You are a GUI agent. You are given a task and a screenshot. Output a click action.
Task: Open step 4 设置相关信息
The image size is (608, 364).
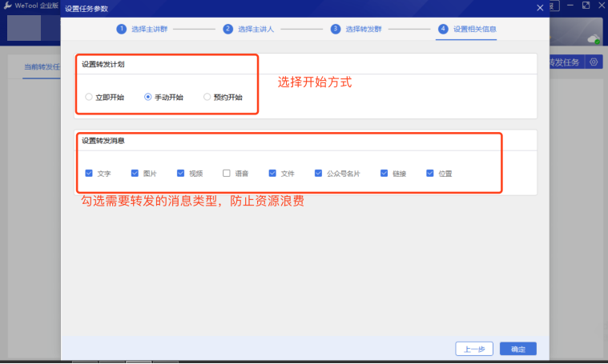(x=467, y=29)
